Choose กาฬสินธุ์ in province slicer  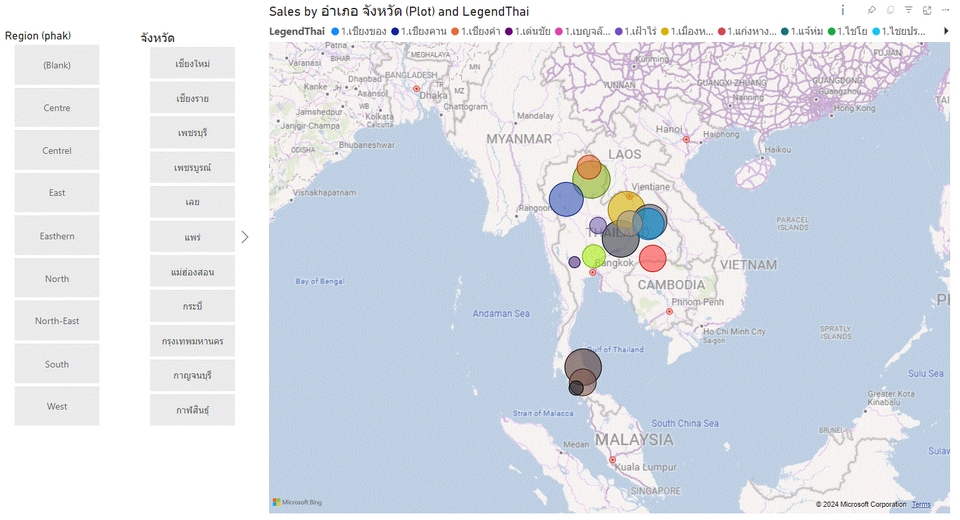pyautogui.click(x=192, y=410)
